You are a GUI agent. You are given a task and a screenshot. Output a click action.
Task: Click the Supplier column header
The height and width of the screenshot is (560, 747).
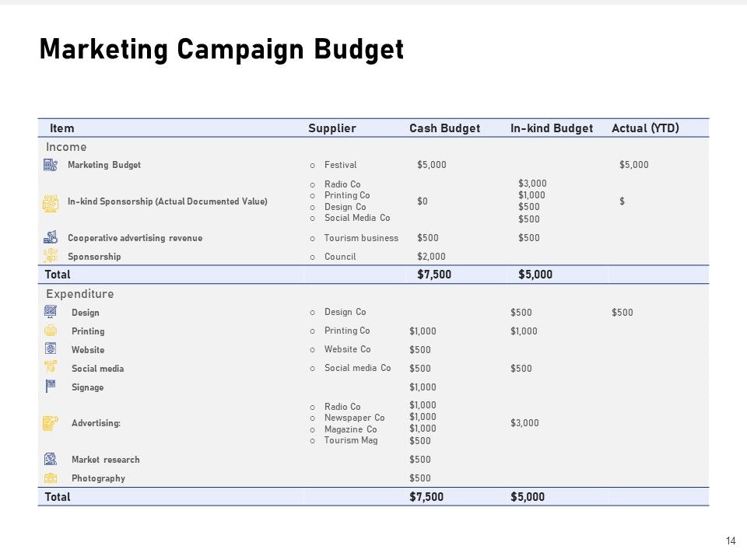(332, 128)
